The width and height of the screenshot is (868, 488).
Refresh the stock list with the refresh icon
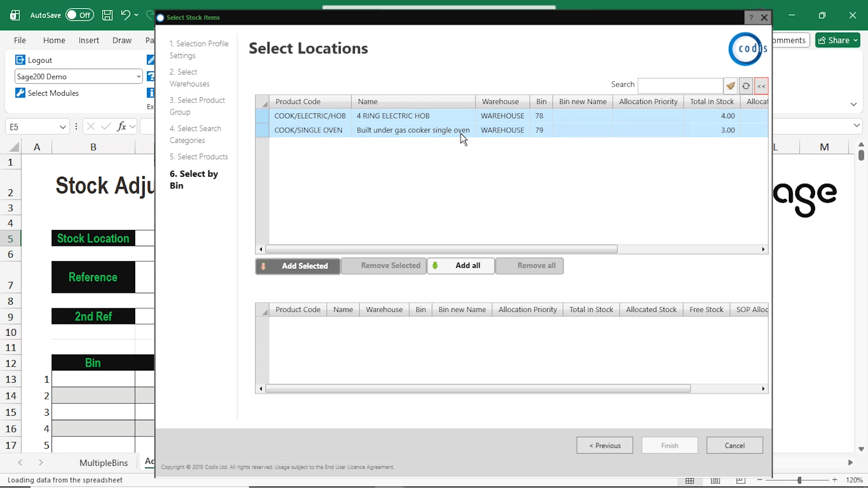coord(745,86)
